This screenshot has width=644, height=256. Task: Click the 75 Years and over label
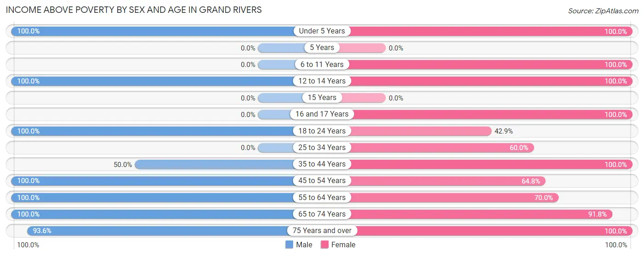(322, 231)
